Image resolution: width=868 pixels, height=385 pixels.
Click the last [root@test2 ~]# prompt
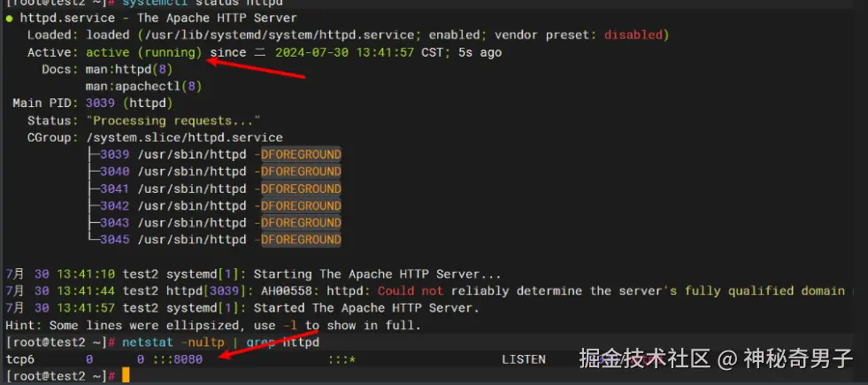pos(61,376)
